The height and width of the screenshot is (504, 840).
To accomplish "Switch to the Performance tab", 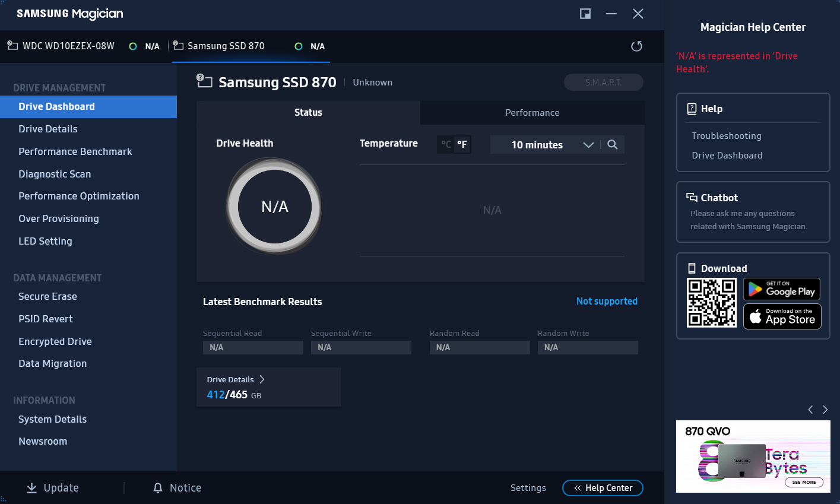I will (x=532, y=113).
